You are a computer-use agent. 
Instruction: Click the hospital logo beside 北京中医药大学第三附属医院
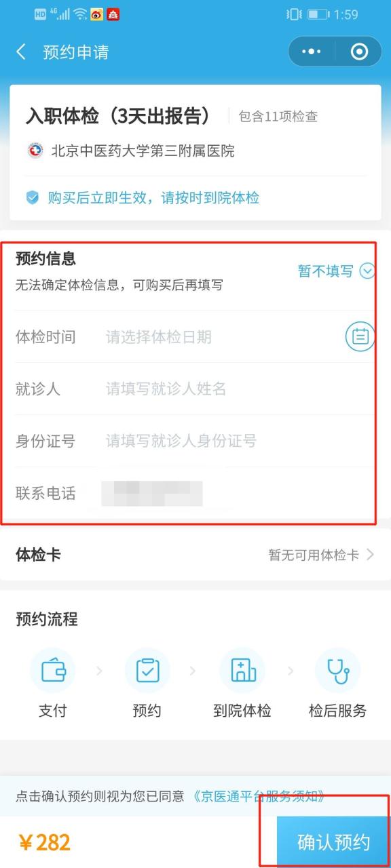tap(35, 151)
